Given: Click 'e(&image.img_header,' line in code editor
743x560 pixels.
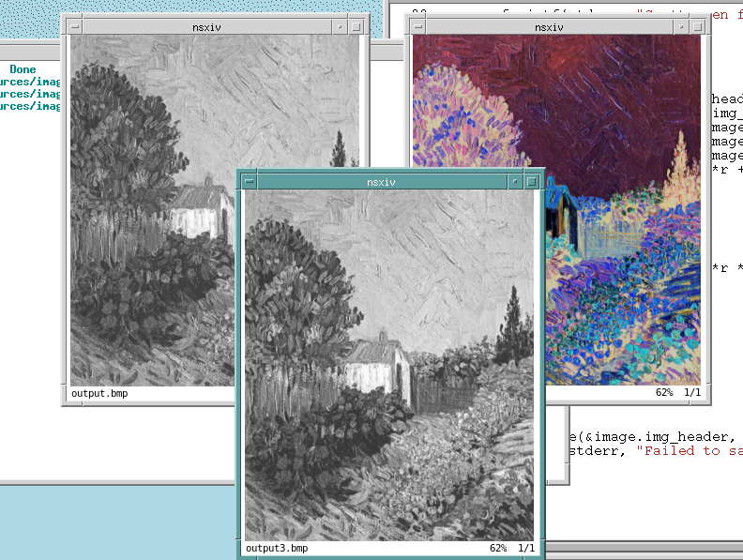Looking at the screenshot, I should click(x=652, y=437).
